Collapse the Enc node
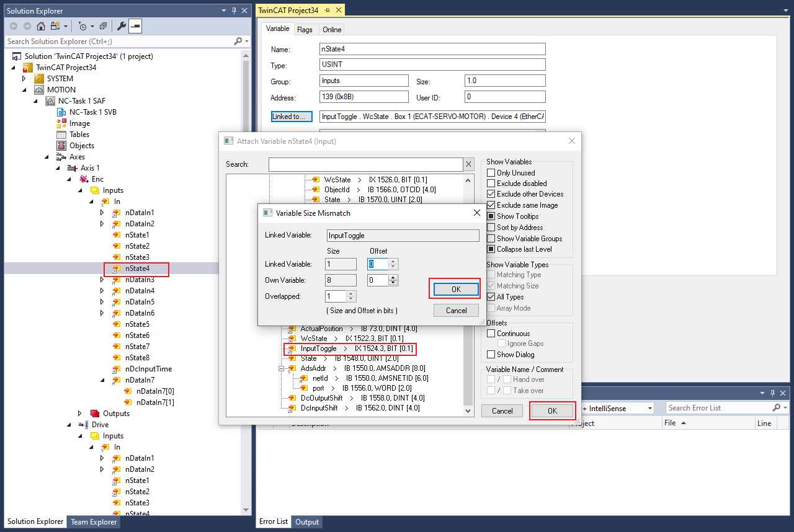The image size is (794, 532). [x=69, y=179]
